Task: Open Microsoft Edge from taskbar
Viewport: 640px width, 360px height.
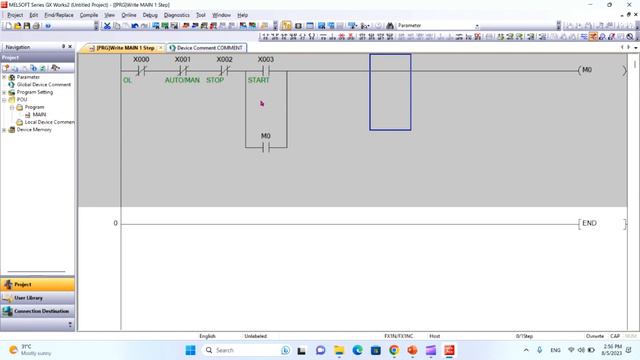Action: 358,350
